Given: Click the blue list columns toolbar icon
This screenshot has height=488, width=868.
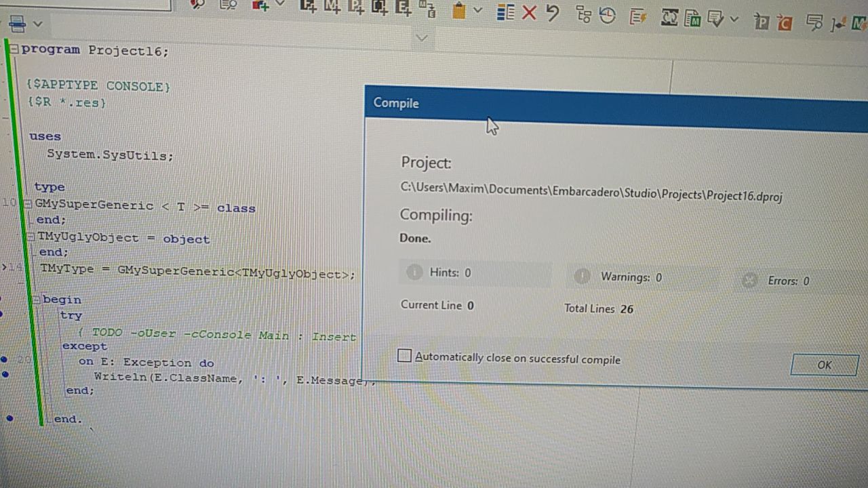Looking at the screenshot, I should click(x=506, y=12).
